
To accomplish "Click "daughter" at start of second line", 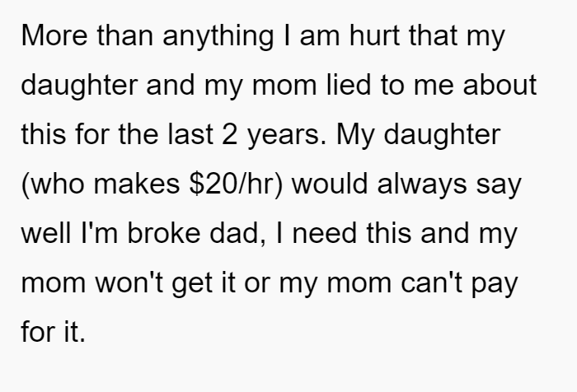I will pos(79,86).
